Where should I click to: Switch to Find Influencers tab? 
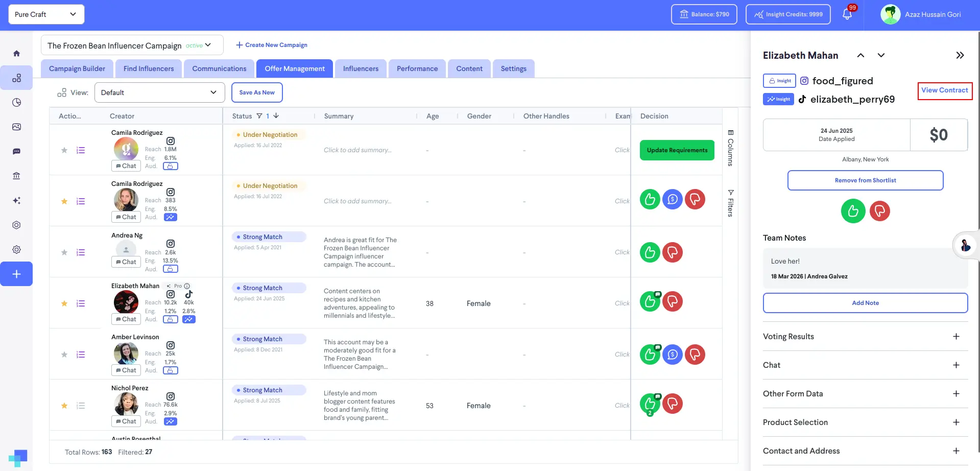pos(149,68)
